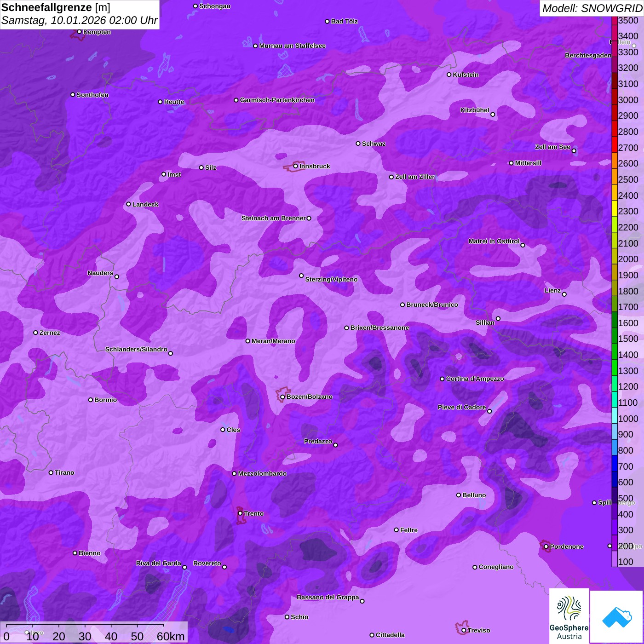Click the Bormio marker dot
Image resolution: width=644 pixels, height=644 pixels.
click(91, 400)
